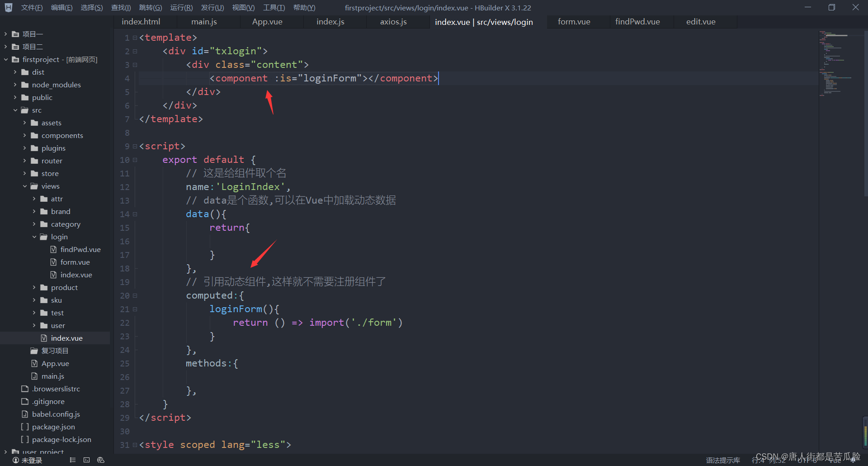
Task: Collapse export default fold on line 10
Action: pos(135,160)
